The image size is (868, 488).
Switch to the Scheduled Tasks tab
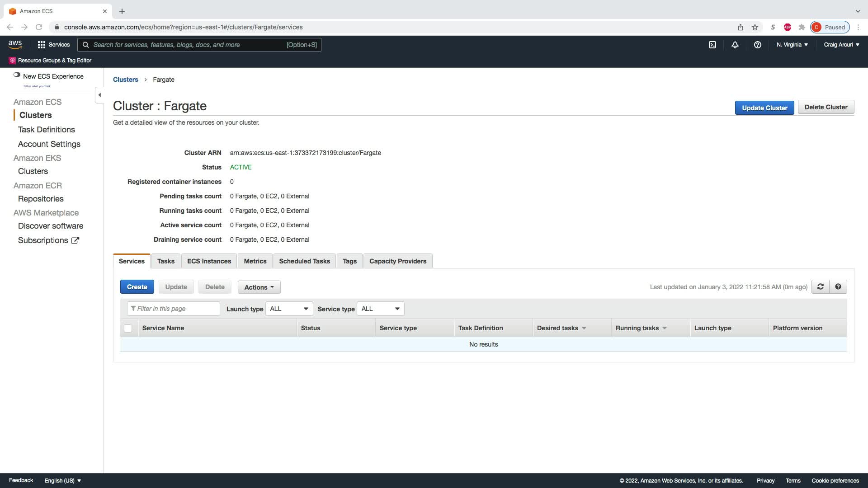304,261
